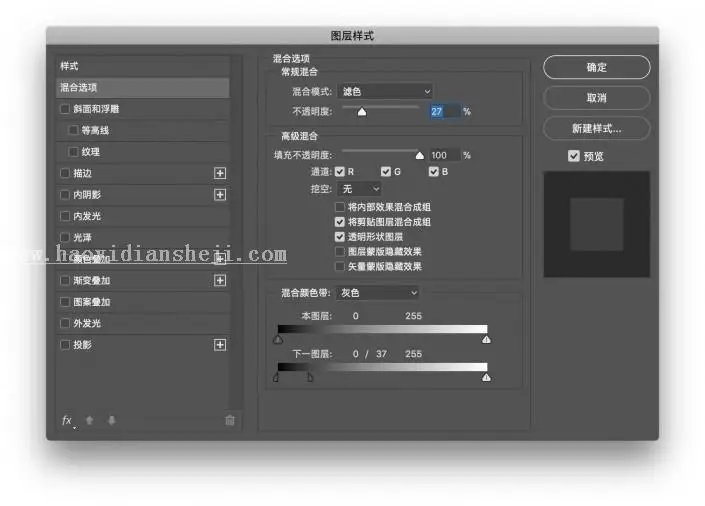This screenshot has height=506, width=705.
Task: Delete effect using the trash icon
Action: pyautogui.click(x=230, y=420)
